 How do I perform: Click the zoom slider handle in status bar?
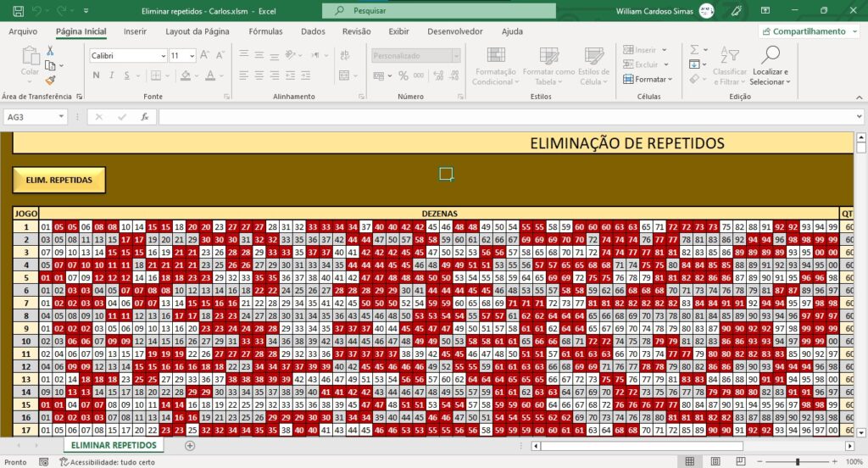(x=797, y=461)
